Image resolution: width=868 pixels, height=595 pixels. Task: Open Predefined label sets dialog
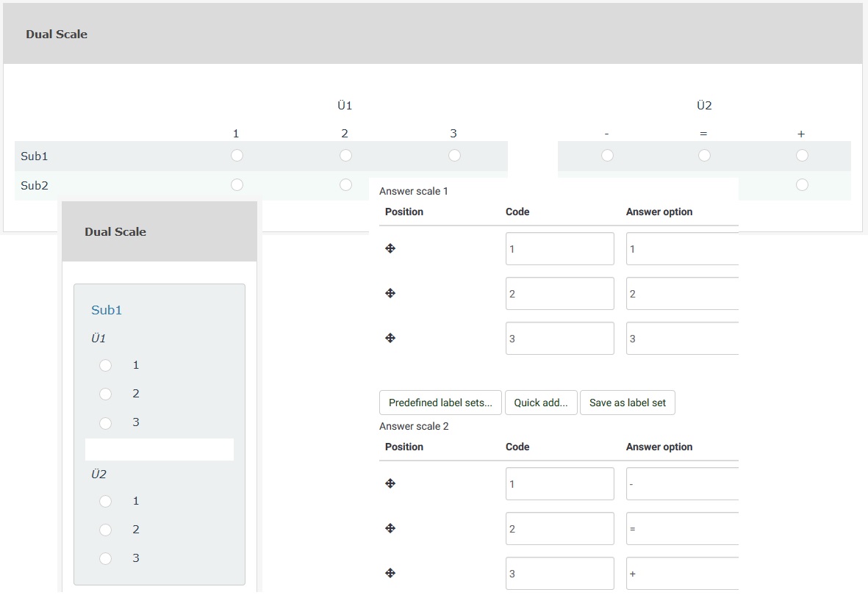tap(440, 403)
